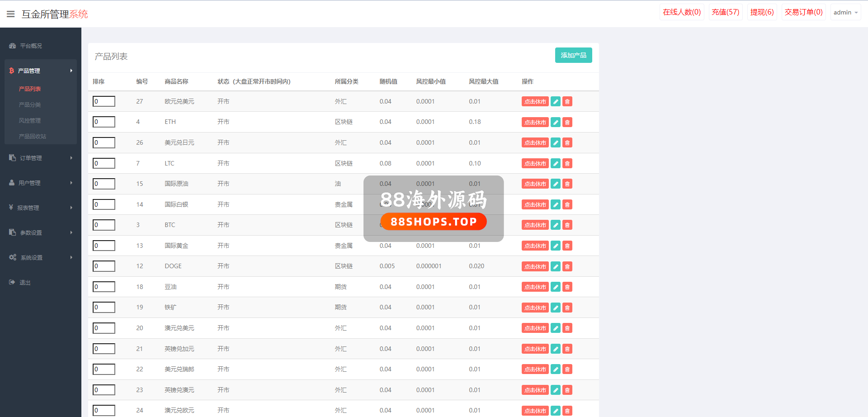Expand the 系统设置 sidebar menu
This screenshot has width=868, height=417.
tap(41, 257)
